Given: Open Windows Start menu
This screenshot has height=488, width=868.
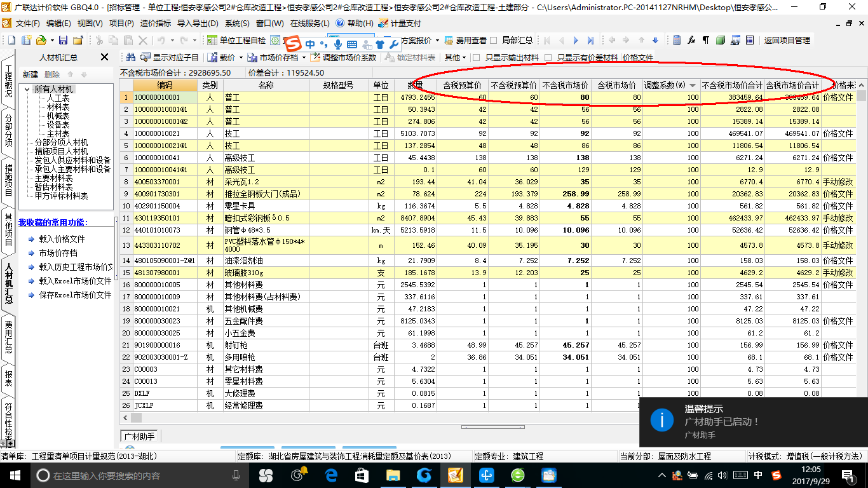Looking at the screenshot, I should click(x=14, y=475).
